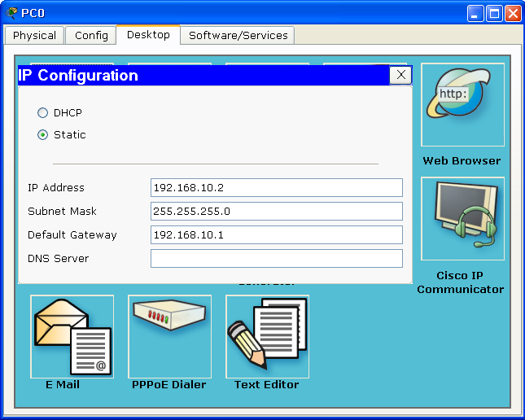The image size is (525, 420).
Task: Open the Web Browser app
Action: (x=462, y=104)
